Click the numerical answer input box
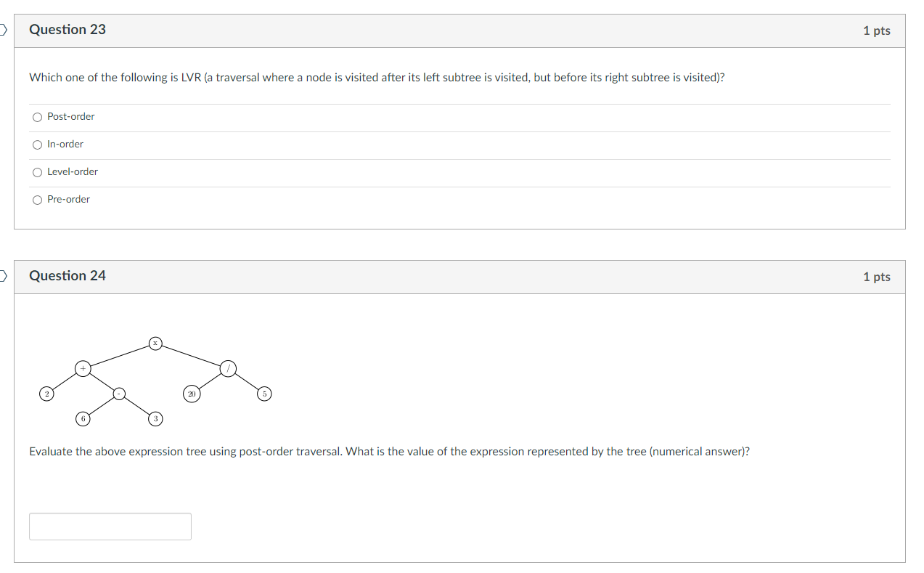Screen dimensions: 924x573 [x=110, y=526]
